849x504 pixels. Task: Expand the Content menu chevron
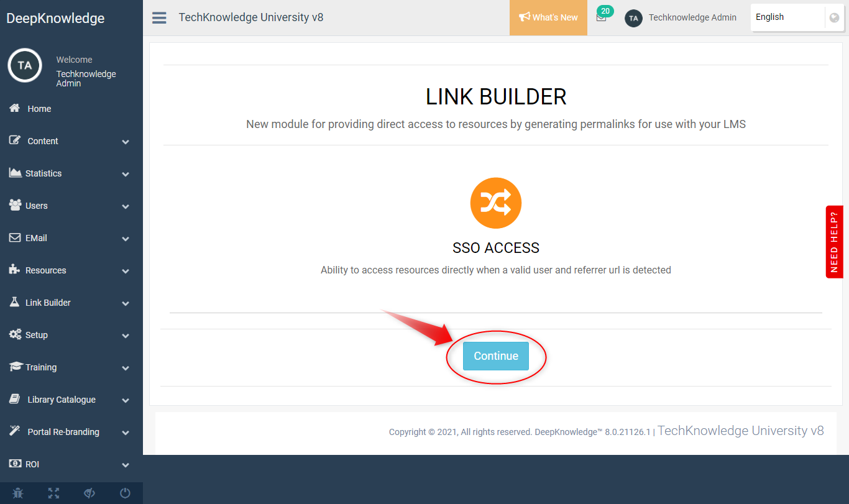point(126,142)
